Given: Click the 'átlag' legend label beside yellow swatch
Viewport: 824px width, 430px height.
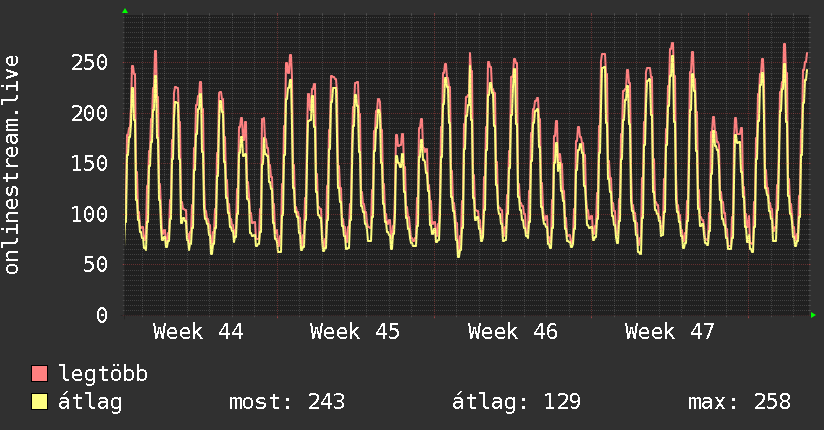Looking at the screenshot, I should (x=90, y=402).
